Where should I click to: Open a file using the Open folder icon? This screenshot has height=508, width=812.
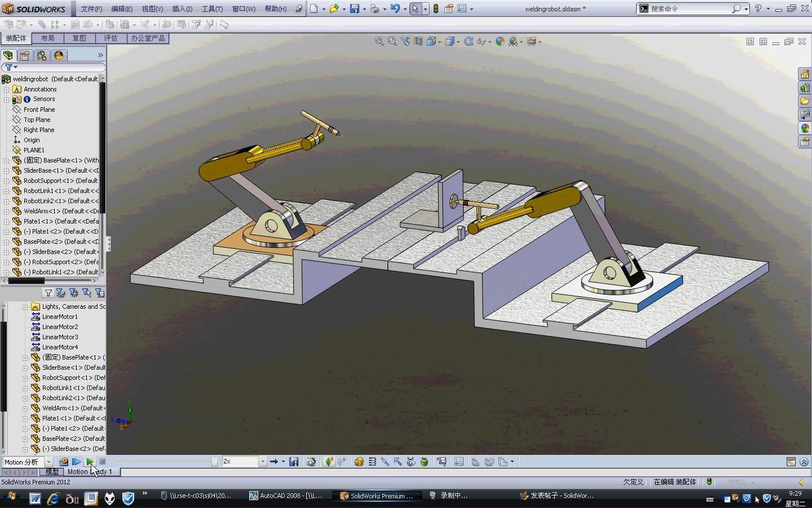tap(334, 8)
